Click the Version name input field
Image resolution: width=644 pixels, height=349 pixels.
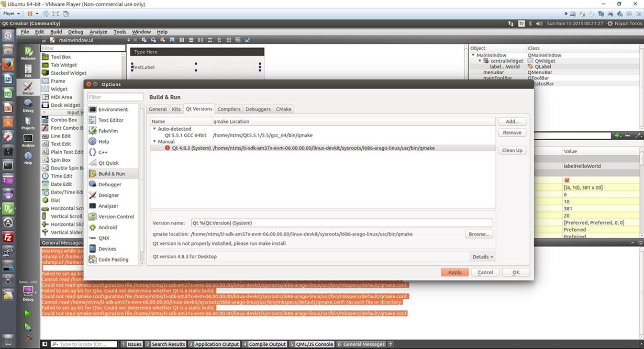342,223
